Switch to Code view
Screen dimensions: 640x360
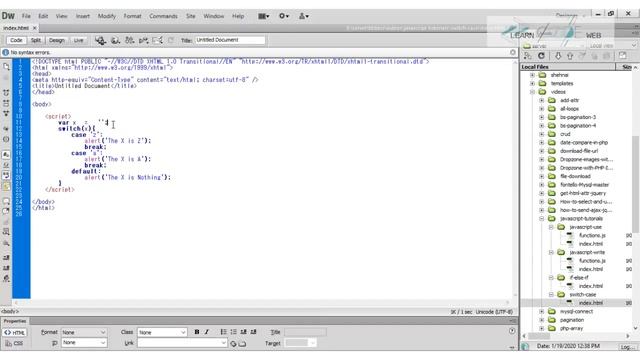click(16, 40)
